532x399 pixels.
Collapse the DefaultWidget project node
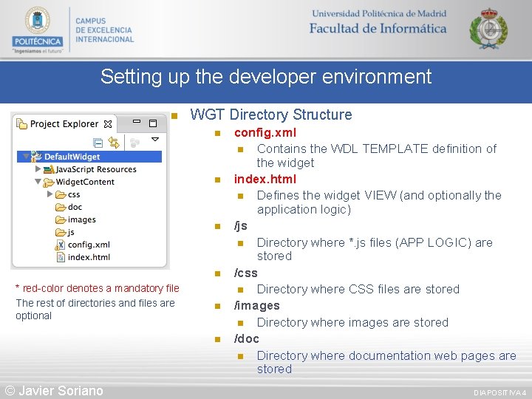(26, 157)
